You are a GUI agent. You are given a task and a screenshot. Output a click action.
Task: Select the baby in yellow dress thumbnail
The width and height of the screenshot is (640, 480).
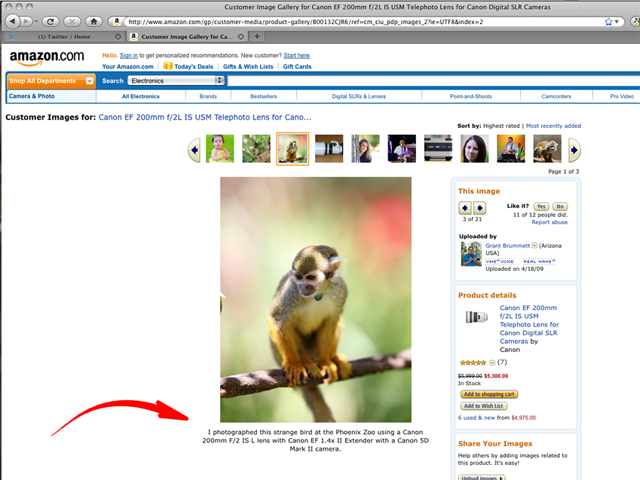[220, 149]
